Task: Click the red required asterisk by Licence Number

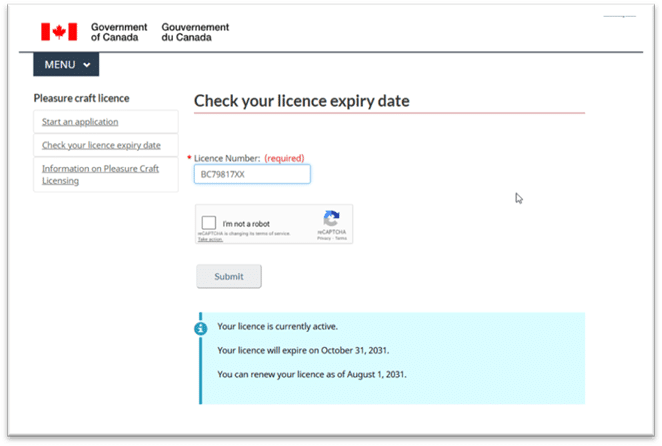Action: (190, 158)
